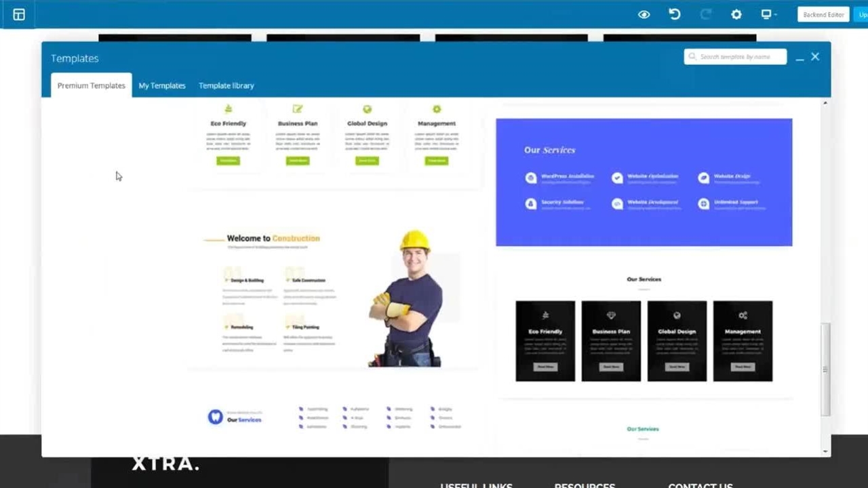Switch to Backend Editor

click(x=823, y=14)
